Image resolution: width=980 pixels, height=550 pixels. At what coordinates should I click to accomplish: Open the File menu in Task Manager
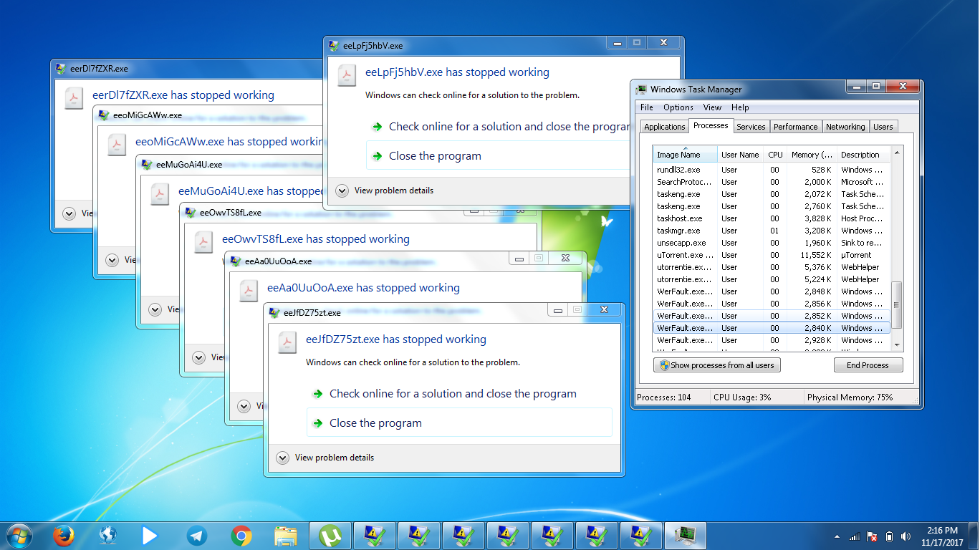pos(647,107)
